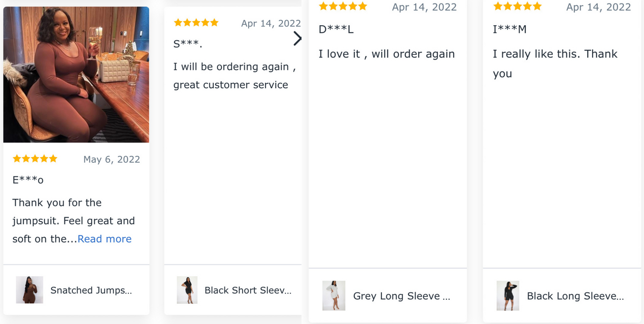Click the star rating above the D***L review
Screen dimensions: 644x324
click(x=343, y=6)
